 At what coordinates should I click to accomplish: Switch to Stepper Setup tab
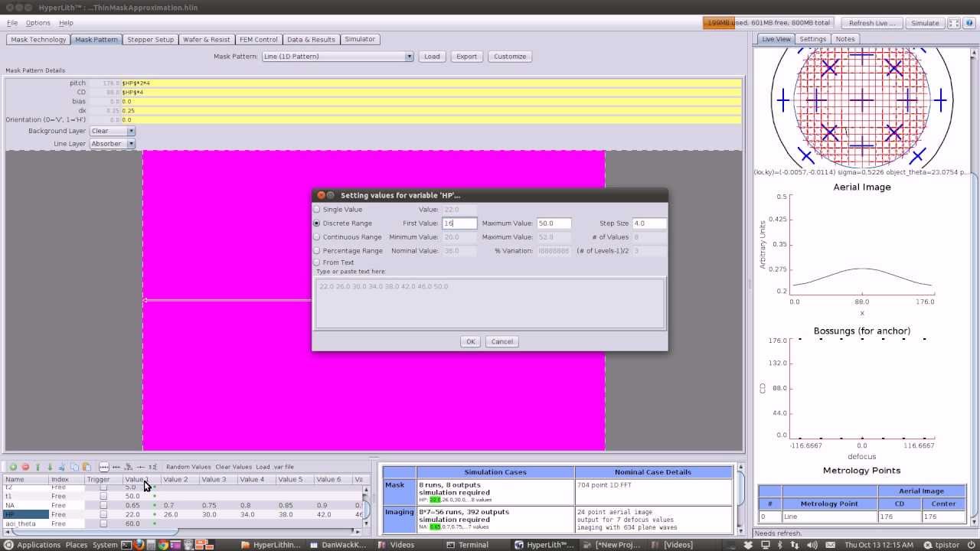coord(150,39)
